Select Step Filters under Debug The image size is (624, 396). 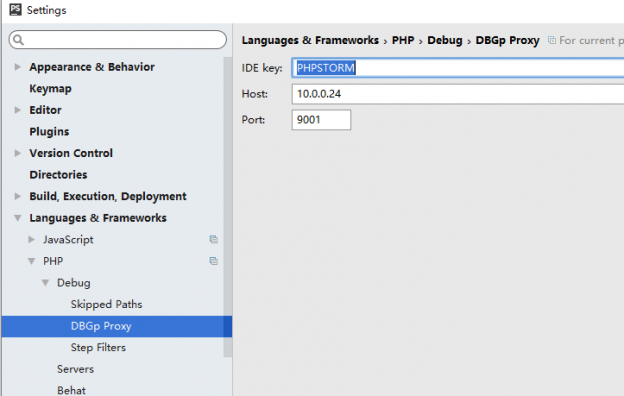pyautogui.click(x=98, y=347)
